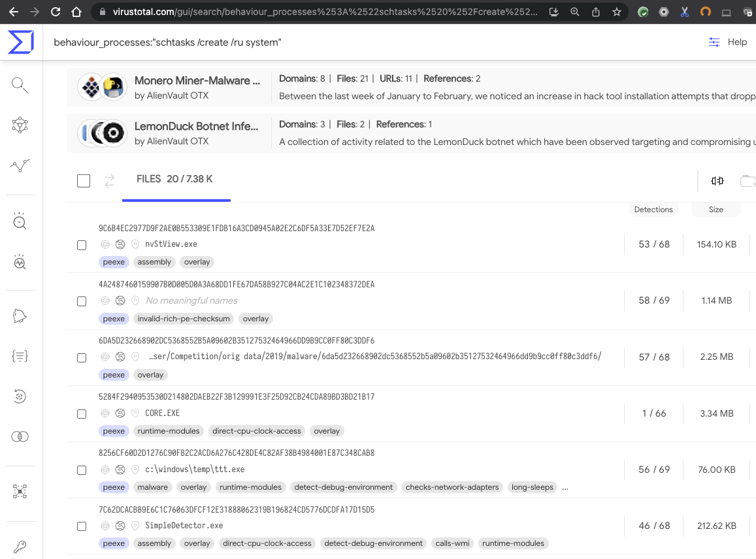Viewport: 756px width, 559px height.
Task: Select the FILES 20 / 7.38 K tab
Action: point(174,180)
